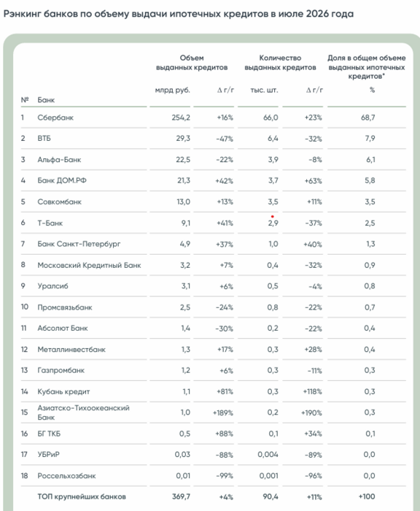Image resolution: width=420 pixels, height=511 pixels.
Task: Click Банк Санкт-Петербург entry
Action: (x=79, y=244)
